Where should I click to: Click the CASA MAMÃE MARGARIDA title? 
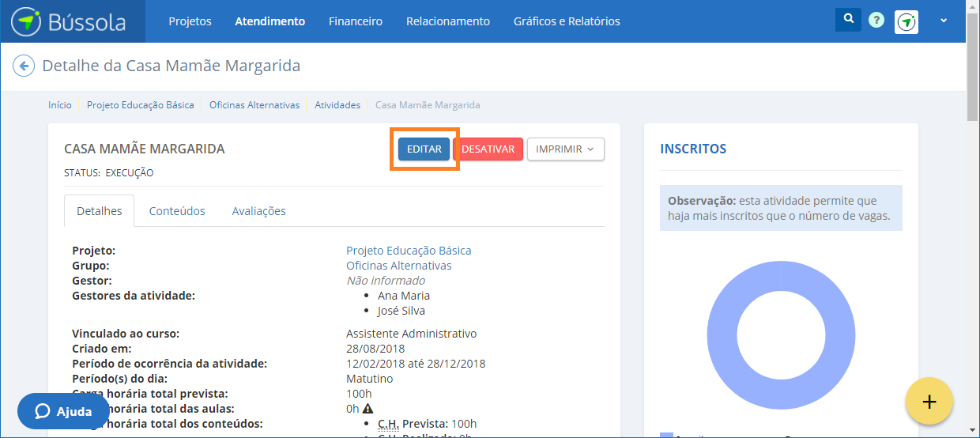pyautogui.click(x=144, y=149)
